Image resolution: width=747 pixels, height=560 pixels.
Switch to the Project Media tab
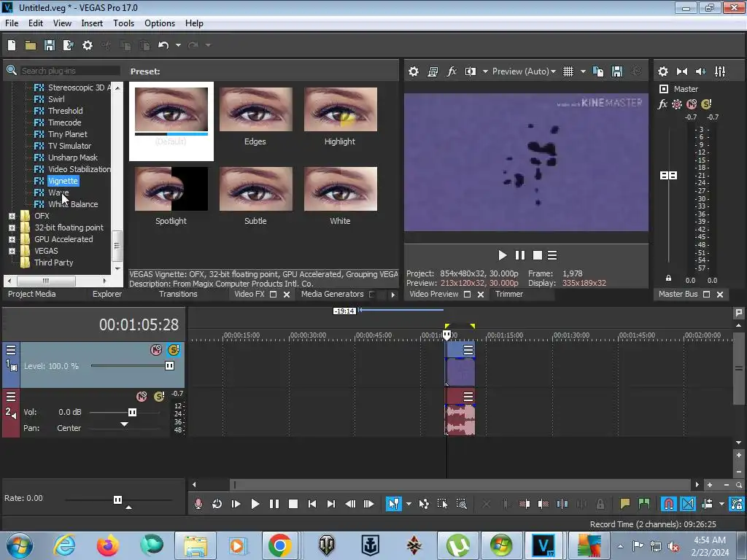tap(32, 295)
